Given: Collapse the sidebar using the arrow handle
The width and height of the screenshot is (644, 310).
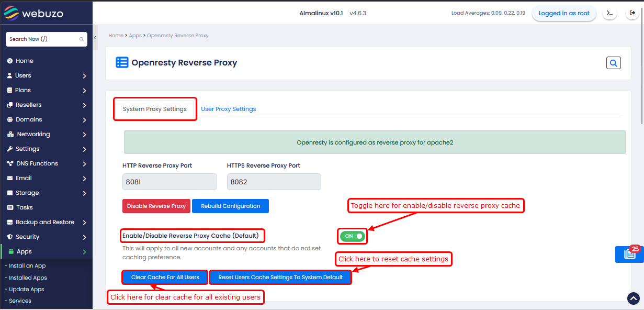Looking at the screenshot, I should click(95, 38).
